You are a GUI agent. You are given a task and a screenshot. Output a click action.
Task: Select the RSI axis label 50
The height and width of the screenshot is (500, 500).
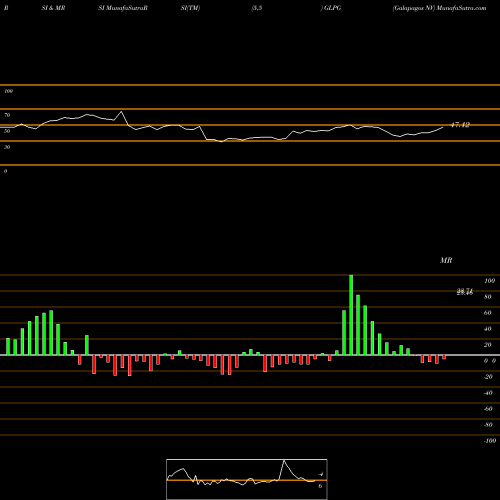(x=7, y=131)
